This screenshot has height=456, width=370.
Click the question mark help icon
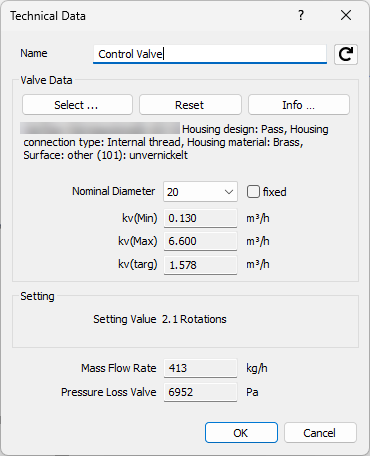[x=301, y=15]
